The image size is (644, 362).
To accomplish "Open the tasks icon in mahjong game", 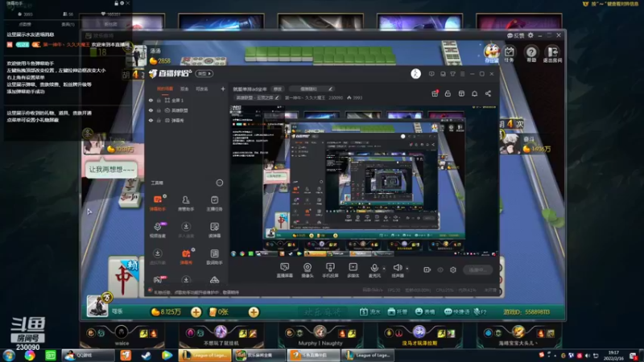I will click(x=510, y=54).
